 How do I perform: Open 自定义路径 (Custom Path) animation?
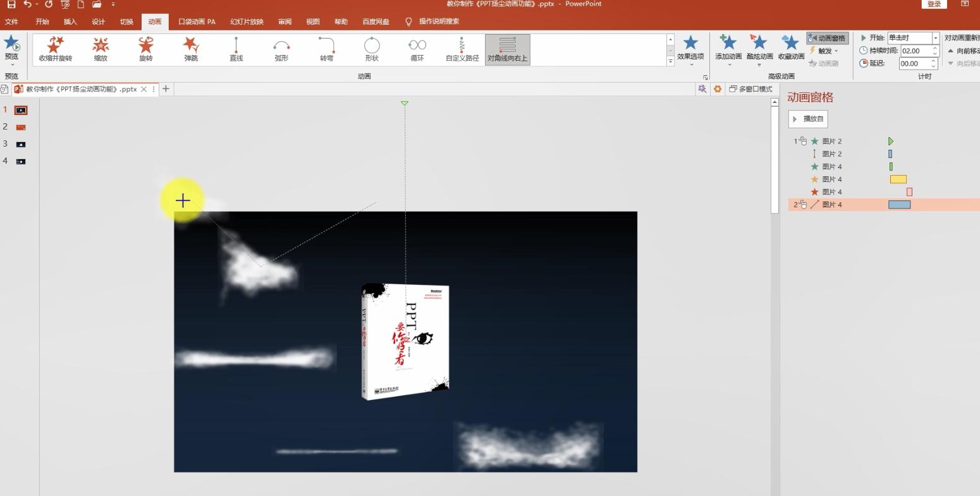(462, 49)
